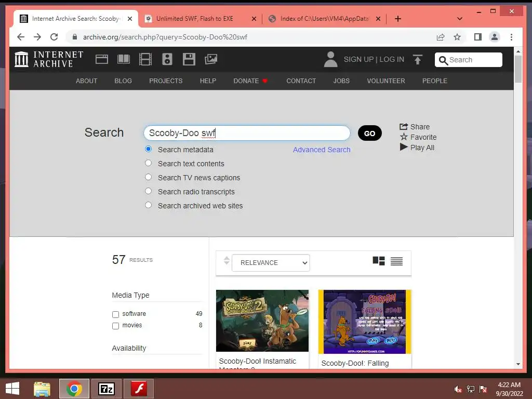This screenshot has width=532, height=399.
Task: Bookmark this page with star icon
Action: click(457, 37)
